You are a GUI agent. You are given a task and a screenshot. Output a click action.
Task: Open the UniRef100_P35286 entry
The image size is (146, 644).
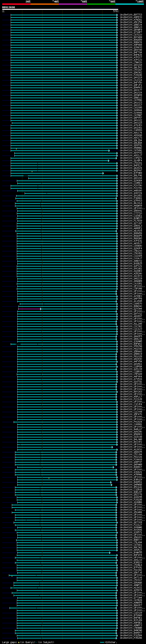point(131,638)
